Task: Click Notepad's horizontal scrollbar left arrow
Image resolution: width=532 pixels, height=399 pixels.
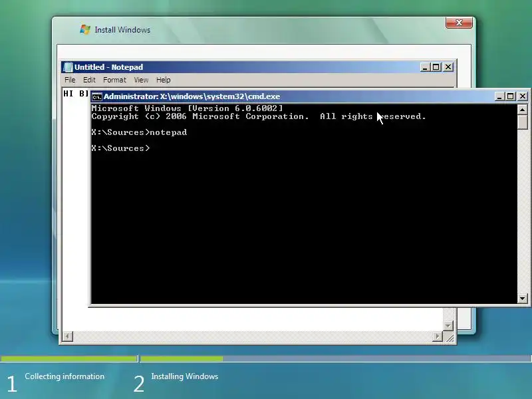Action: (68, 336)
